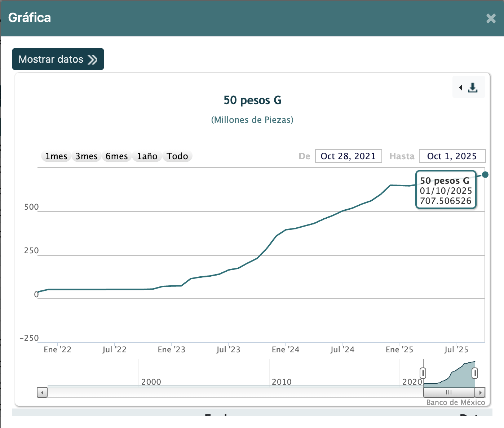This screenshot has width=504, height=428.
Task: Click the Banco de México credit link
Action: 456,402
